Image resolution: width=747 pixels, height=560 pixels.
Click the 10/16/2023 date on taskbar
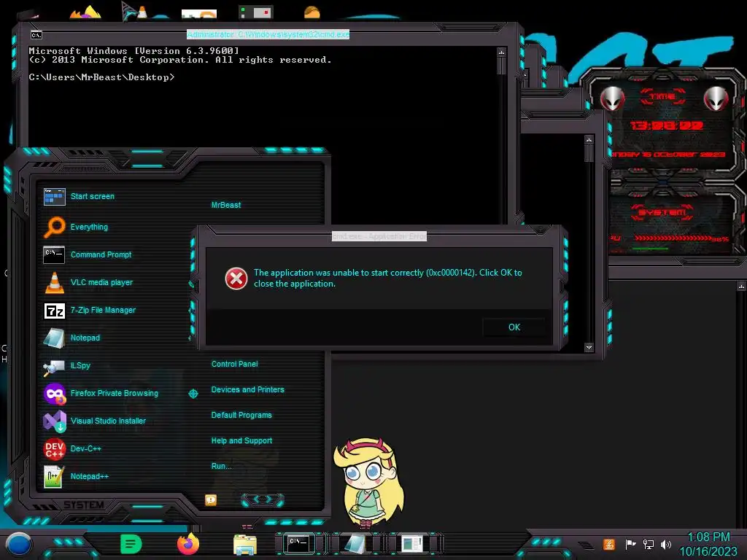(708, 551)
